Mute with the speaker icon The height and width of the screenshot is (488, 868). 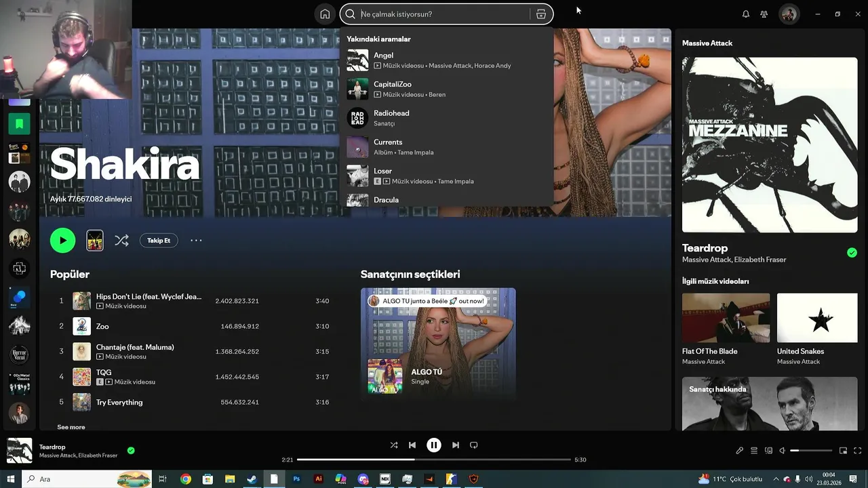click(x=782, y=451)
